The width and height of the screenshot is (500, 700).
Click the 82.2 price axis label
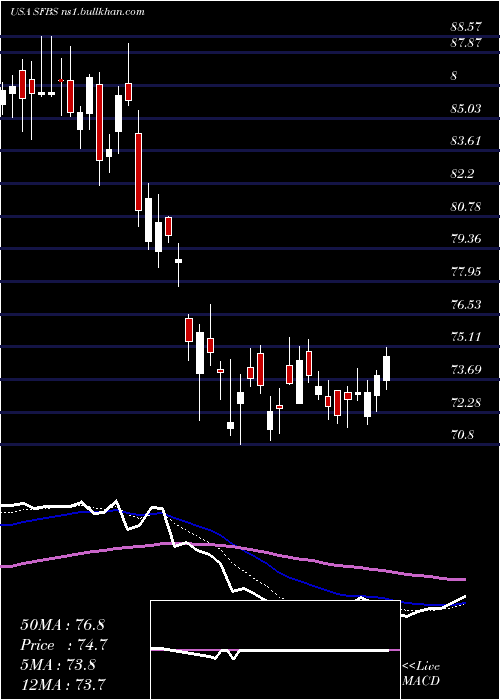pyautogui.click(x=462, y=174)
